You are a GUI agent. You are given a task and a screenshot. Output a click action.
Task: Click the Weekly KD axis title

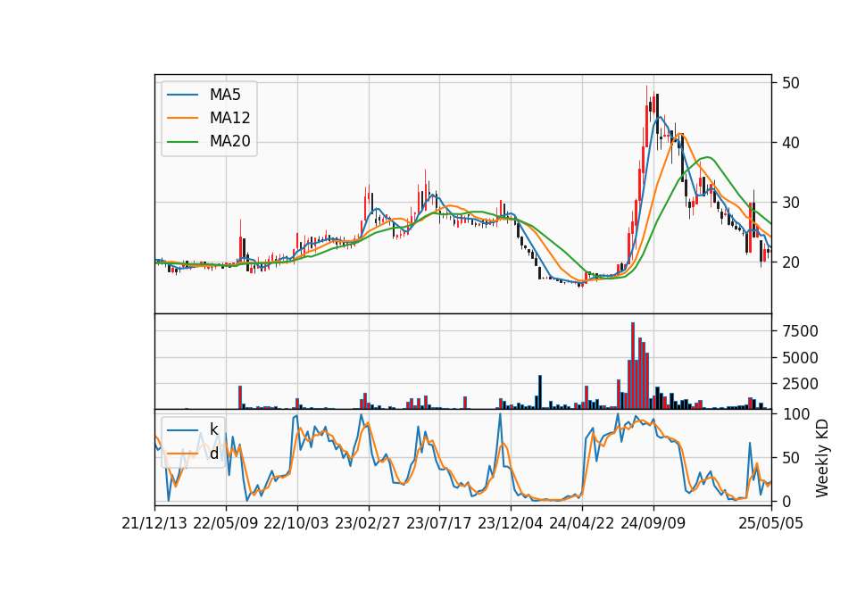822,458
